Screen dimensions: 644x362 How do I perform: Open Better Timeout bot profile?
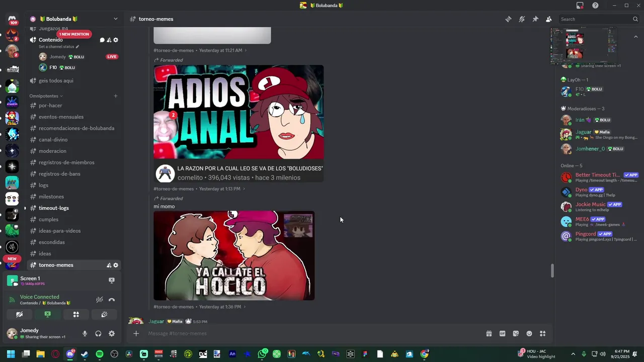[x=599, y=177]
